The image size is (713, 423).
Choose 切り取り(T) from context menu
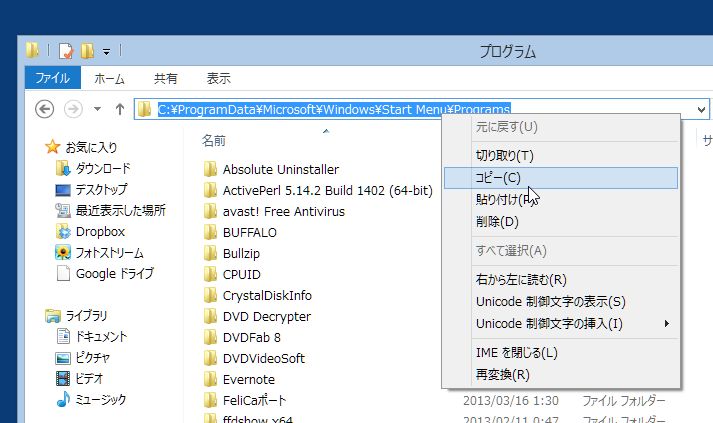[x=561, y=156]
